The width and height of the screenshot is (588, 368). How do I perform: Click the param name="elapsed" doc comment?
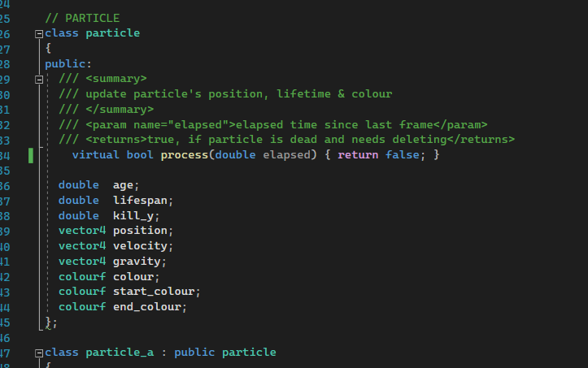coord(272,124)
